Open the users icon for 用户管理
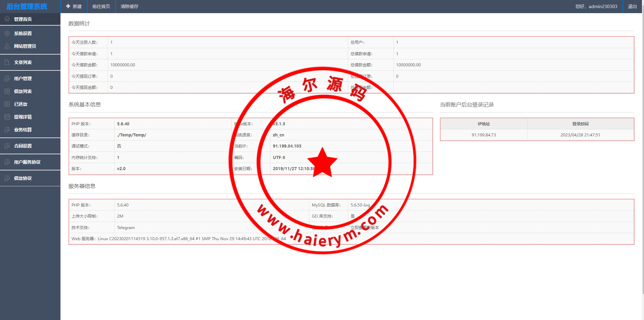 tap(7, 78)
